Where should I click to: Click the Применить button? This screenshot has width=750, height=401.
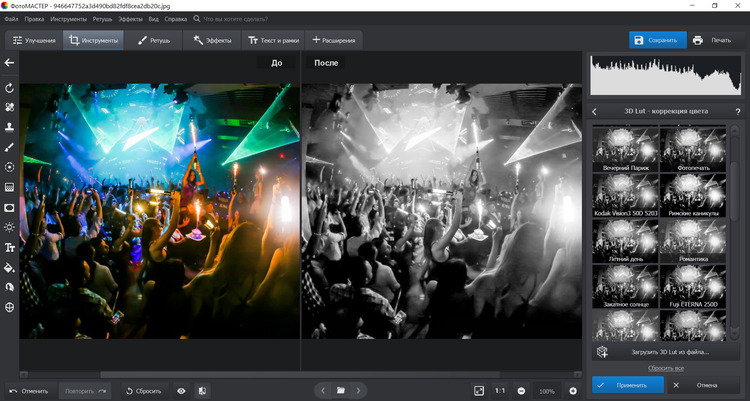tap(626, 384)
